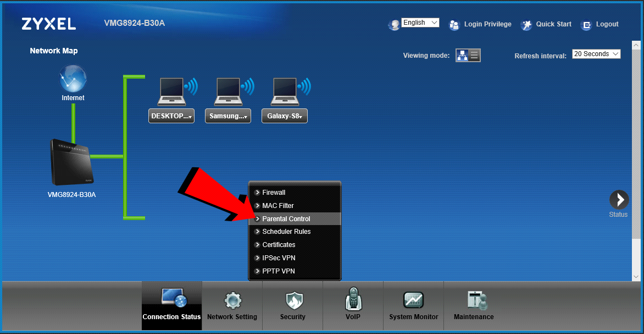Image resolution: width=644 pixels, height=334 pixels.
Task: Click the Quick Start link
Action: [554, 24]
